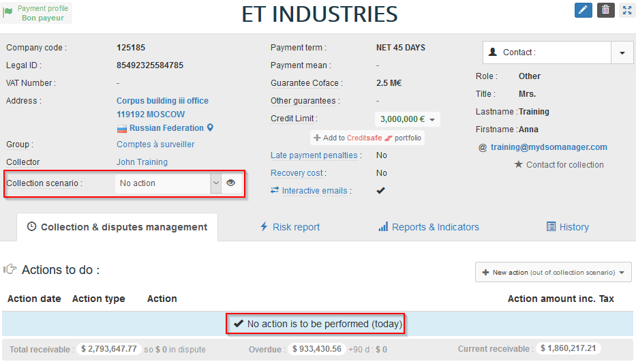Open the New action dropdown button
Image resolution: width=636 pixels, height=364 pixels.
click(553, 272)
